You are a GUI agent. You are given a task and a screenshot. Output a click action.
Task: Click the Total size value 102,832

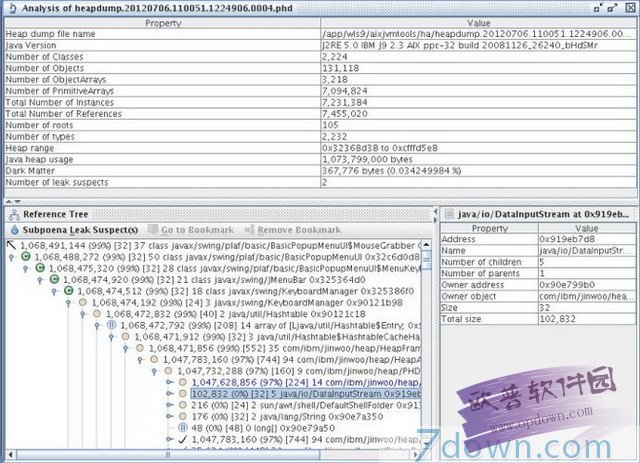pos(558,319)
